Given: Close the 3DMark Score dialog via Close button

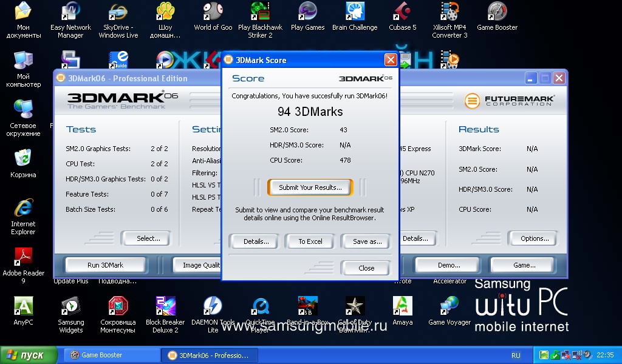Looking at the screenshot, I should (366, 268).
